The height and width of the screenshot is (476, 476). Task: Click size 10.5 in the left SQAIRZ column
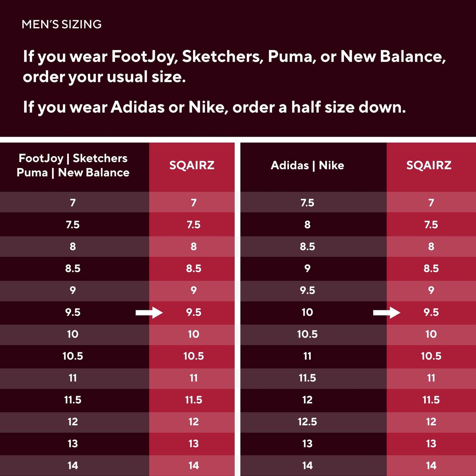click(193, 356)
